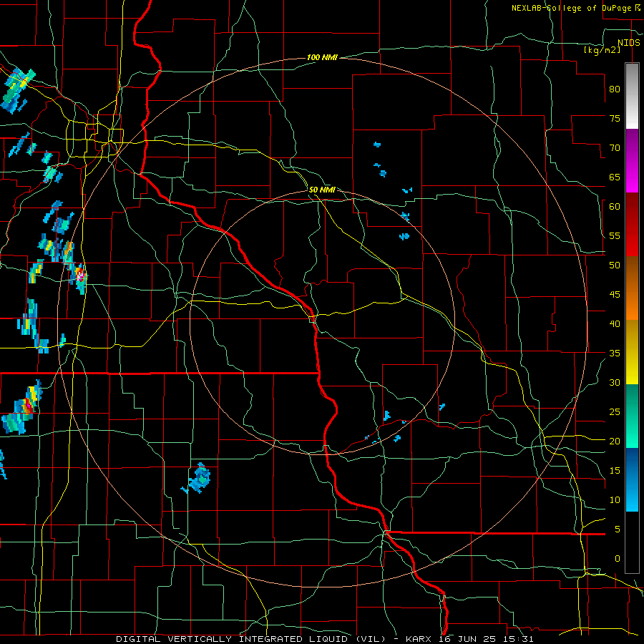This screenshot has height=644, width=644.
Task: Pick the blue segment of color bar
Action: click(x=632, y=479)
